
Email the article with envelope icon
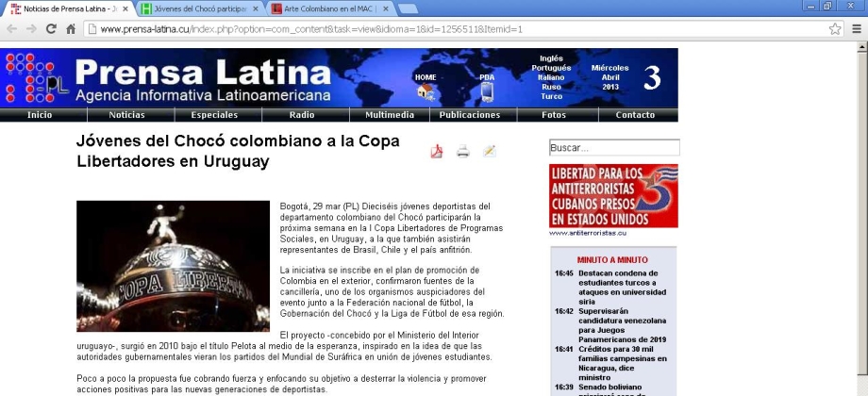tap(490, 151)
